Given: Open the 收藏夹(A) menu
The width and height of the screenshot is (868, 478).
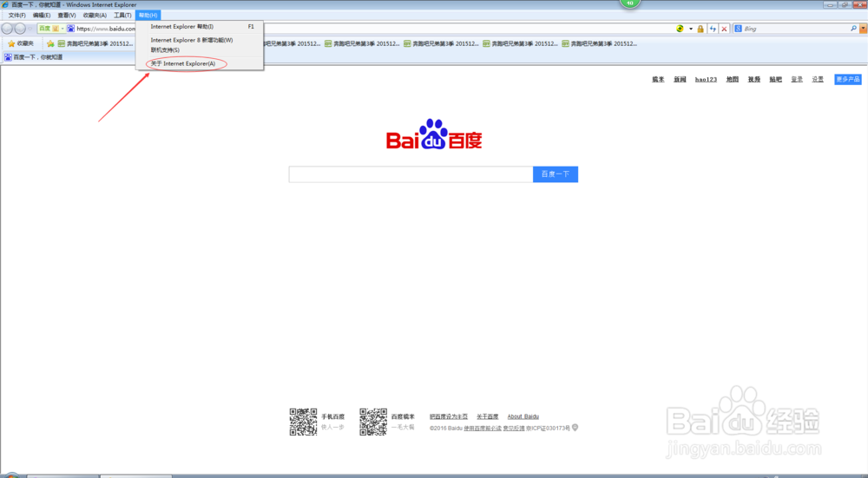Looking at the screenshot, I should click(x=95, y=16).
